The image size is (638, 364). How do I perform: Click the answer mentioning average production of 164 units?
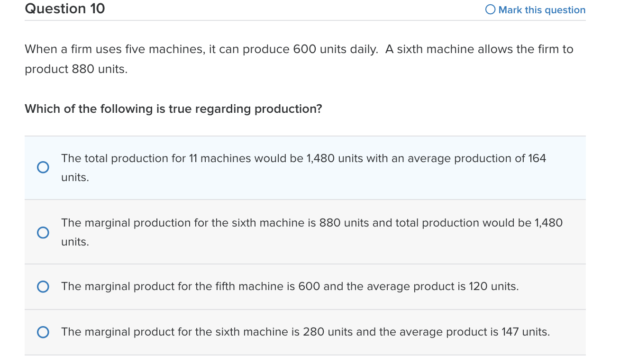click(303, 167)
